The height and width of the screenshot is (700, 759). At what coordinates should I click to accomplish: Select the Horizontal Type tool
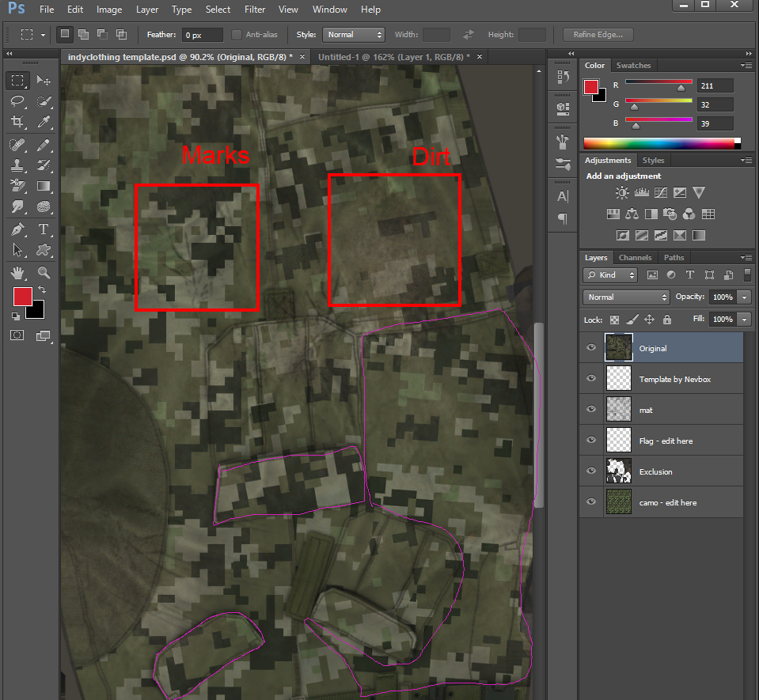point(44,229)
